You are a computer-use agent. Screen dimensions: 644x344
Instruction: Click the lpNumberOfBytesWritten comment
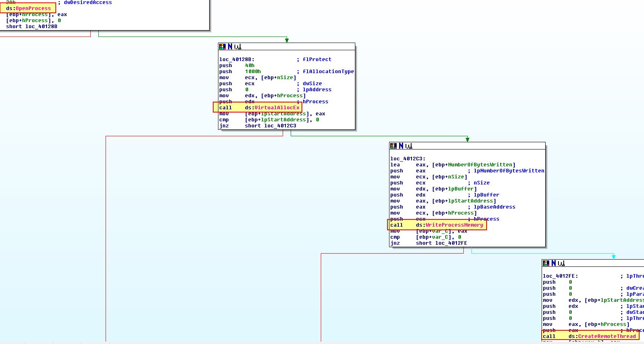click(x=509, y=171)
